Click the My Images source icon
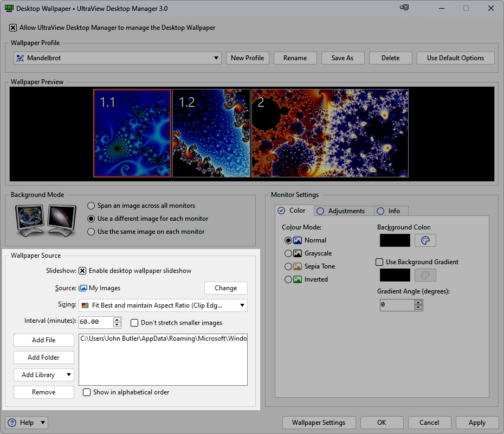Screen dimensions: 504x434 coord(83,288)
